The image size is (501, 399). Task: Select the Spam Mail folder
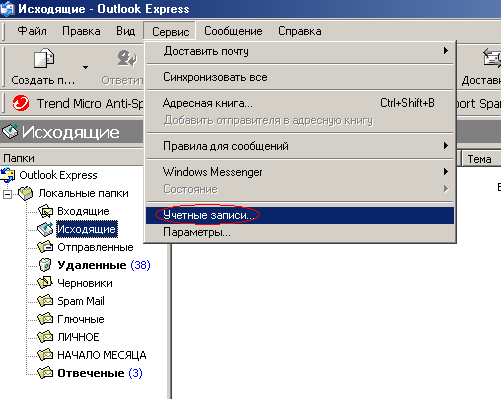point(81,301)
